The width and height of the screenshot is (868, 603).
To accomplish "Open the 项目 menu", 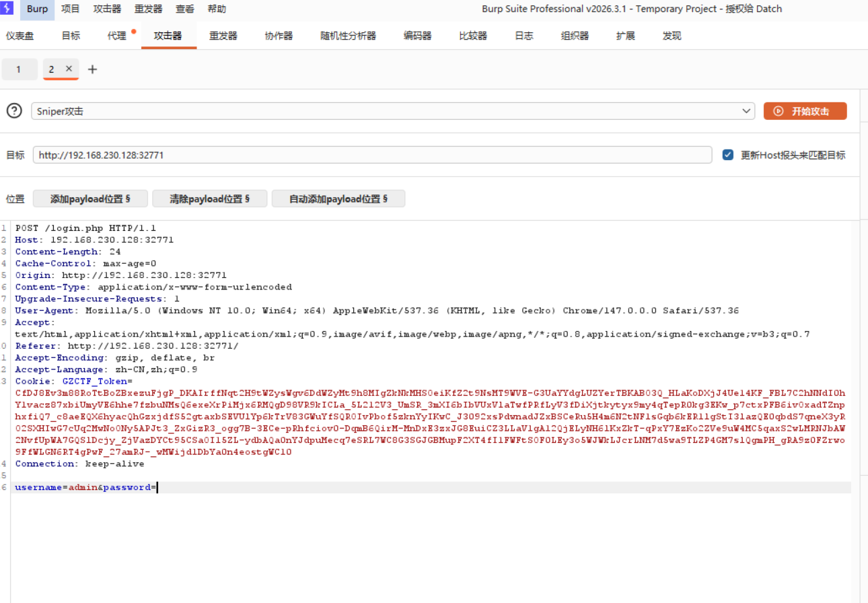I will click(x=70, y=9).
